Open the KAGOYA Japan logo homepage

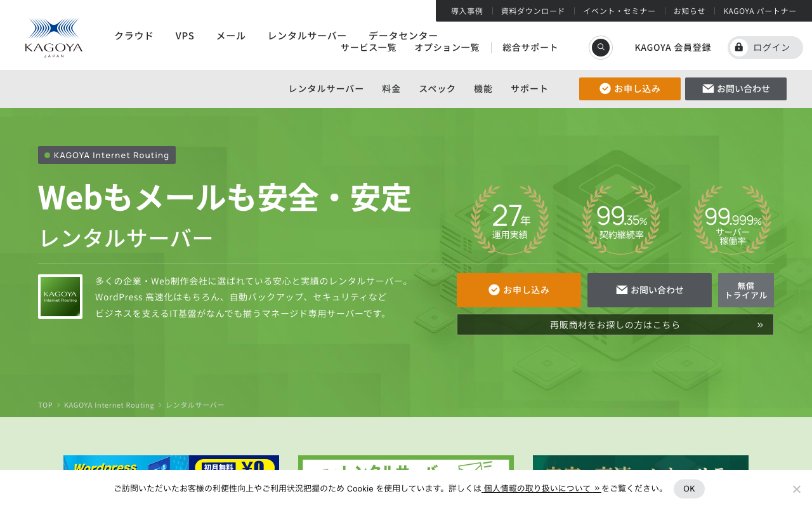pos(54,38)
